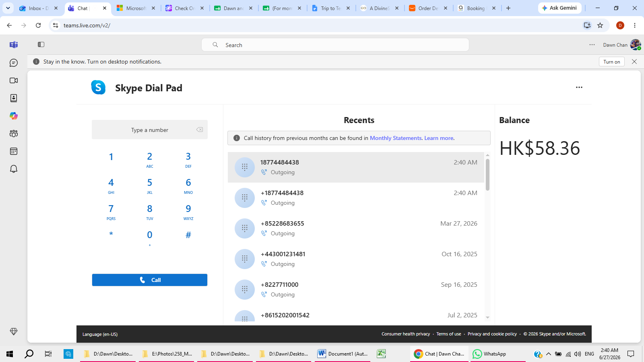Click the Teams premium diamond icon
The image size is (644, 362).
coord(14,331)
